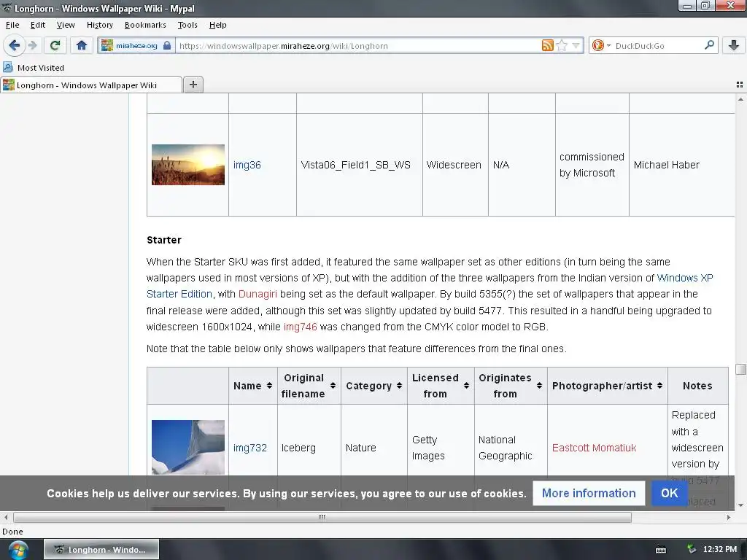Reload the page with the refresh icon
This screenshot has height=560, width=747.
pos(55,45)
